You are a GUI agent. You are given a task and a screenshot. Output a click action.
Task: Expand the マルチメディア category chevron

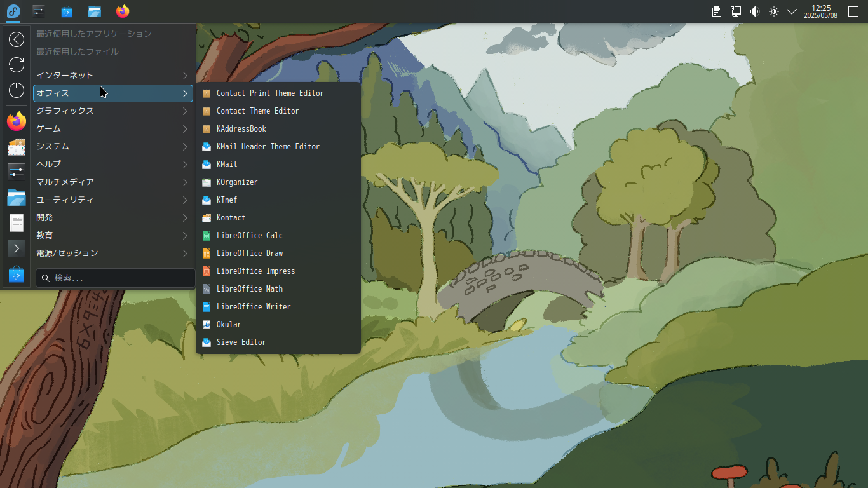(x=185, y=182)
